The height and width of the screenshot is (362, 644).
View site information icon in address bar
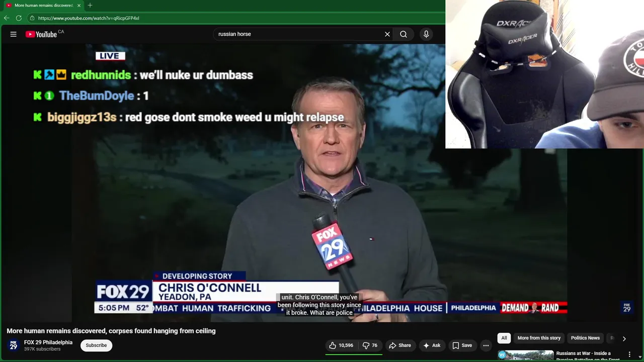click(32, 18)
